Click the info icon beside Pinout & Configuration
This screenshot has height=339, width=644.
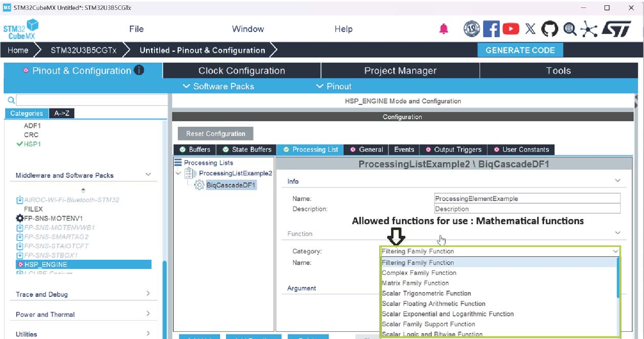point(139,70)
